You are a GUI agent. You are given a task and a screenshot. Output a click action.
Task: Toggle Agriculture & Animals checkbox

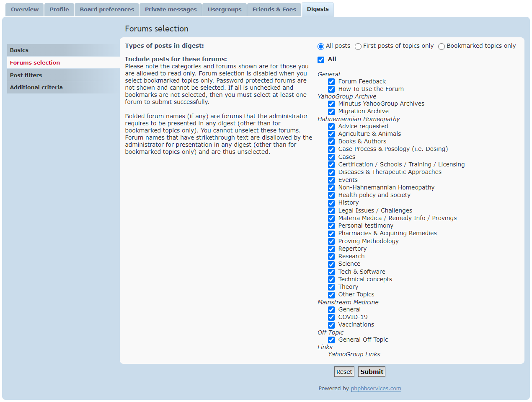pyautogui.click(x=331, y=134)
